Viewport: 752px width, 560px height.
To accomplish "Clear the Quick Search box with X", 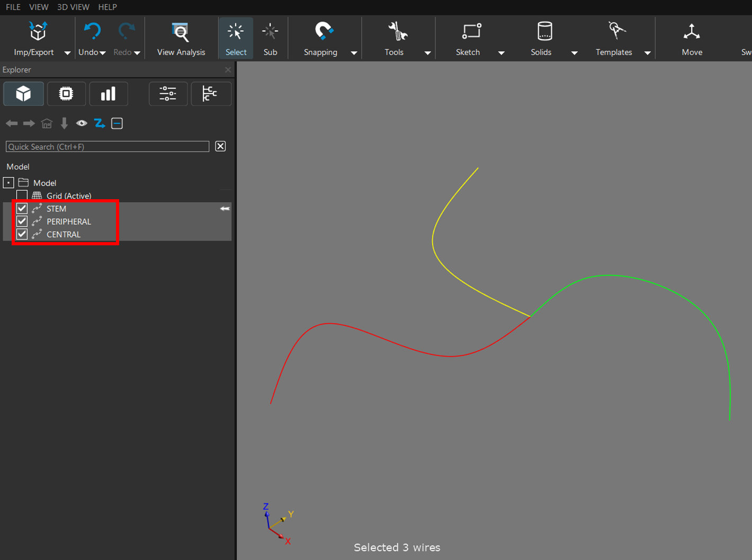I will (x=220, y=147).
